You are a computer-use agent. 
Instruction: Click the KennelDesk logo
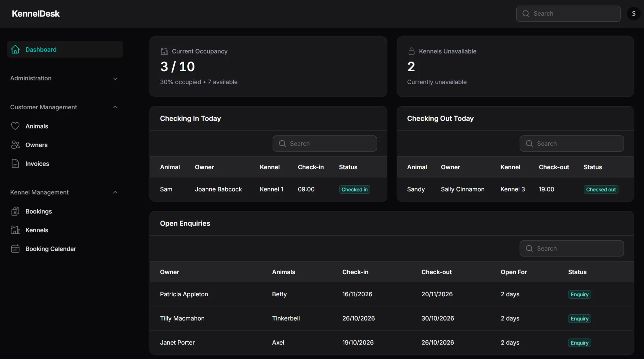click(36, 14)
